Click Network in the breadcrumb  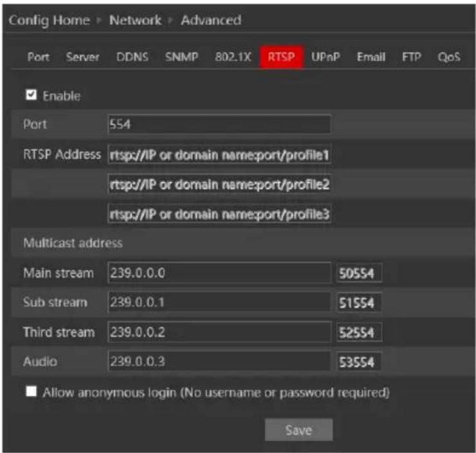click(135, 21)
